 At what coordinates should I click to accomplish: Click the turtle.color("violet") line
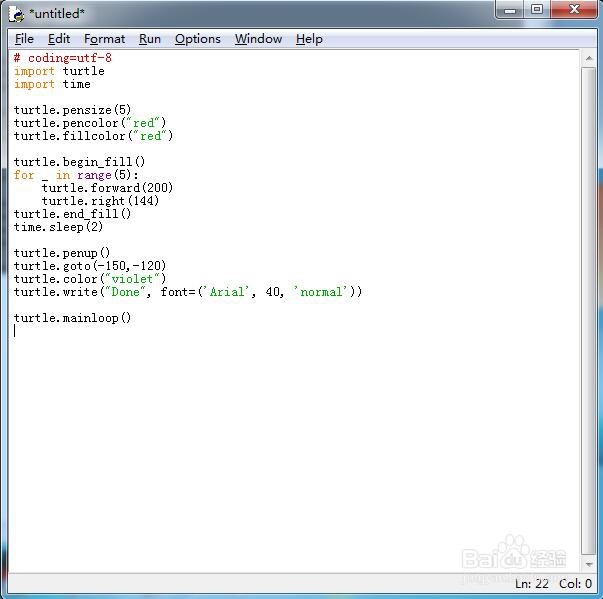click(90, 279)
